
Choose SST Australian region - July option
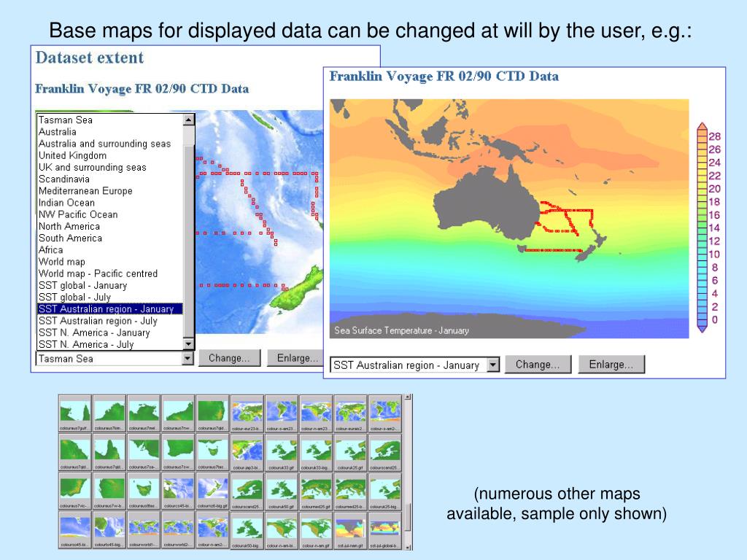coord(109,321)
